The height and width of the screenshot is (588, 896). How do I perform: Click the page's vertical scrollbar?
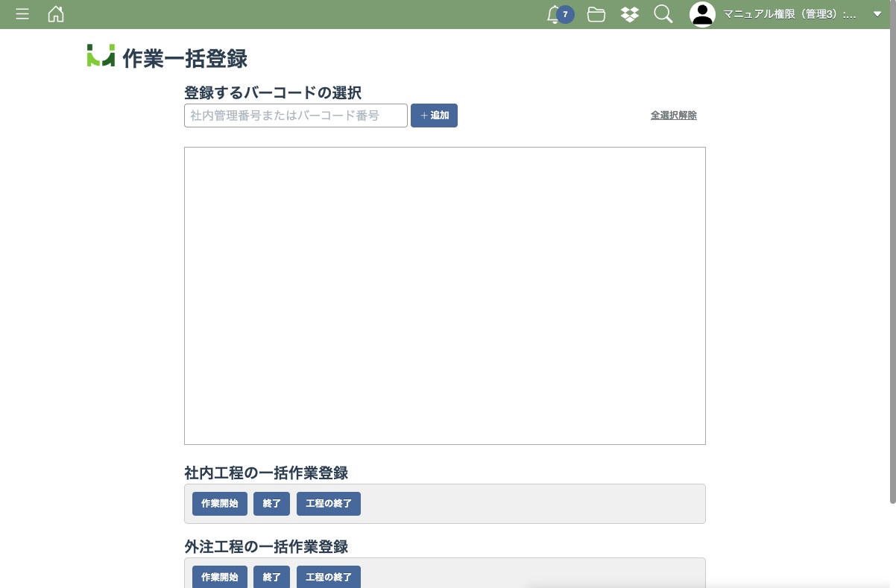[x=892, y=261]
